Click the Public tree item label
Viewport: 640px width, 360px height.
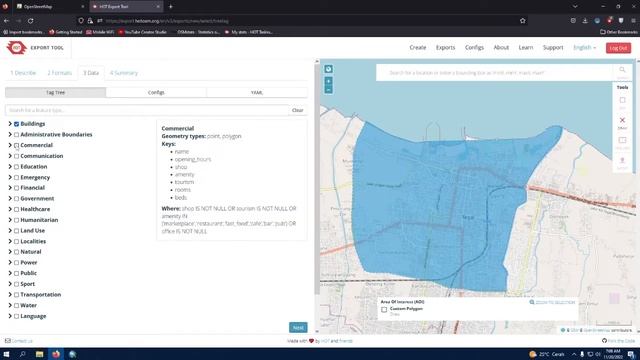[x=29, y=273]
